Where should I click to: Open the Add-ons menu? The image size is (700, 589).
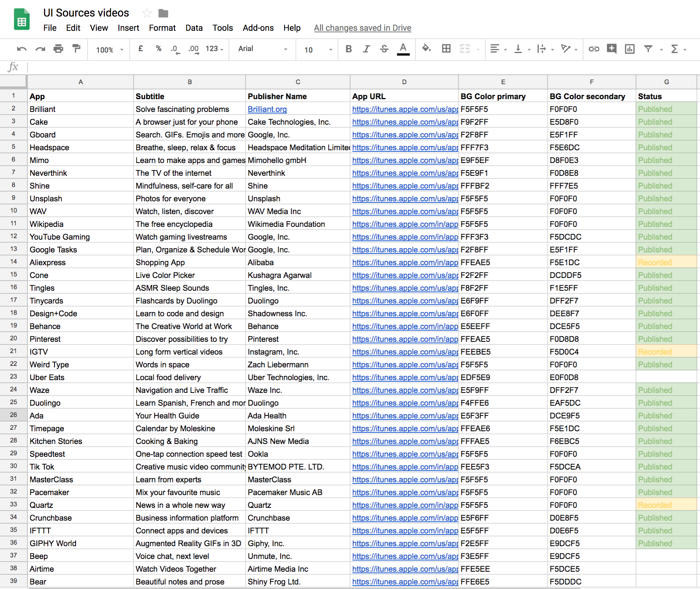tap(258, 28)
